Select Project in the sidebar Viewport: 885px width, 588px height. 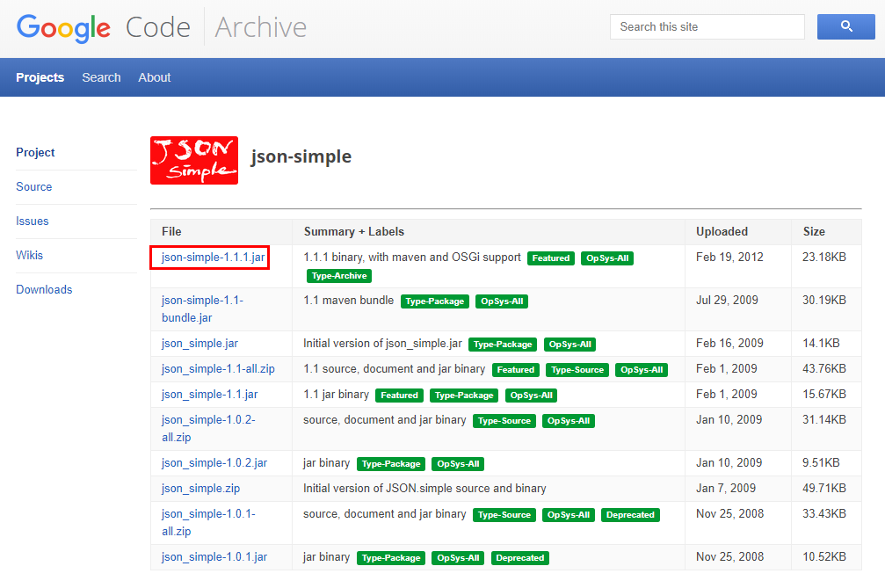click(35, 152)
